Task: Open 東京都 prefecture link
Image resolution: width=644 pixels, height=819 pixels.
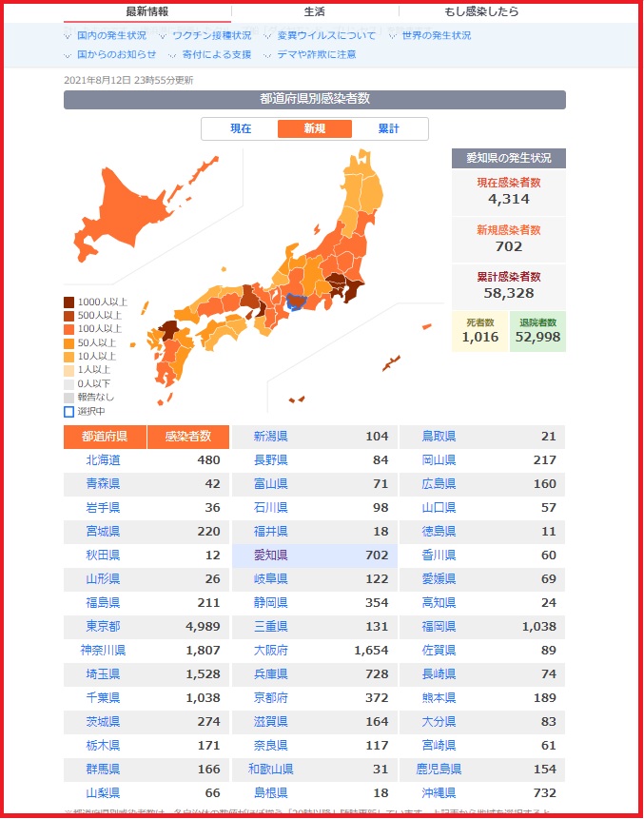Action: click(x=103, y=626)
